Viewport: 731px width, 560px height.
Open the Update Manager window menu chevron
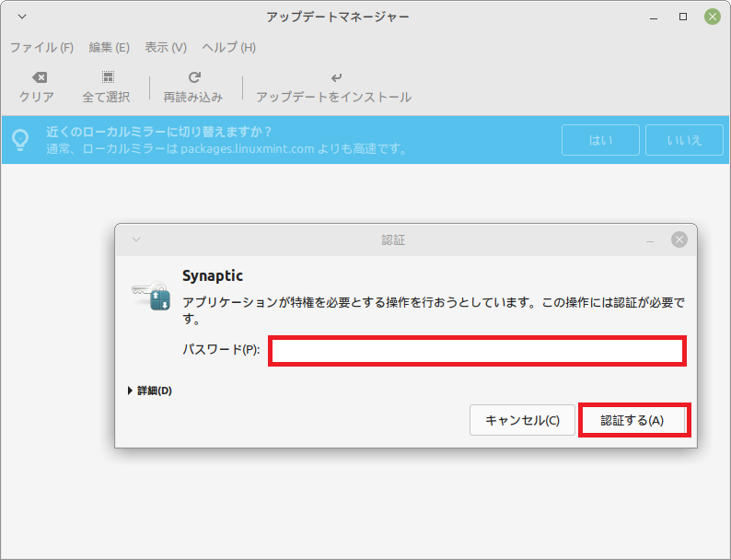click(22, 17)
